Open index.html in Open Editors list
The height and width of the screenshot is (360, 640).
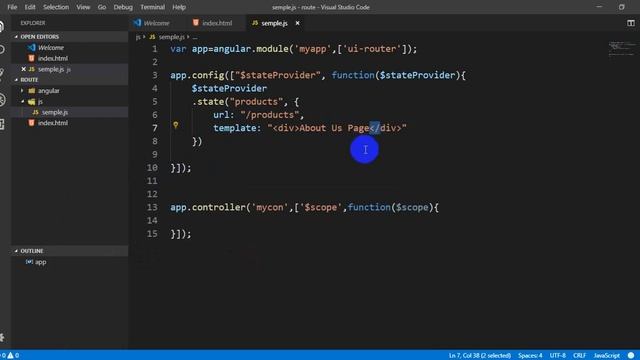tap(53, 58)
